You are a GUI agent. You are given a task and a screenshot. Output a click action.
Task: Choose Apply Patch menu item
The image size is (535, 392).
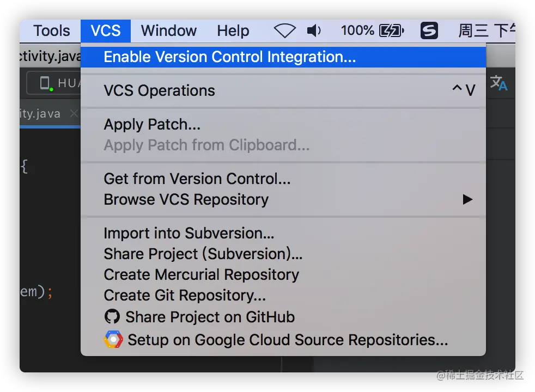tap(152, 124)
